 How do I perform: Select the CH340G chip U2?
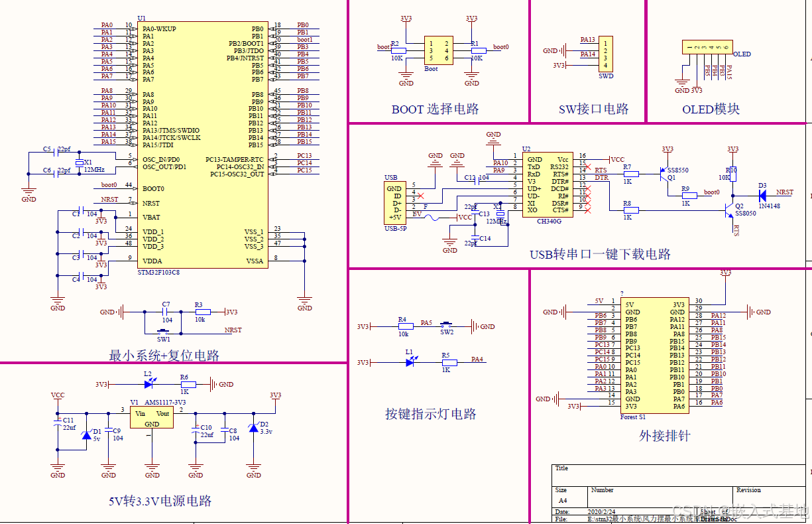[549, 185]
